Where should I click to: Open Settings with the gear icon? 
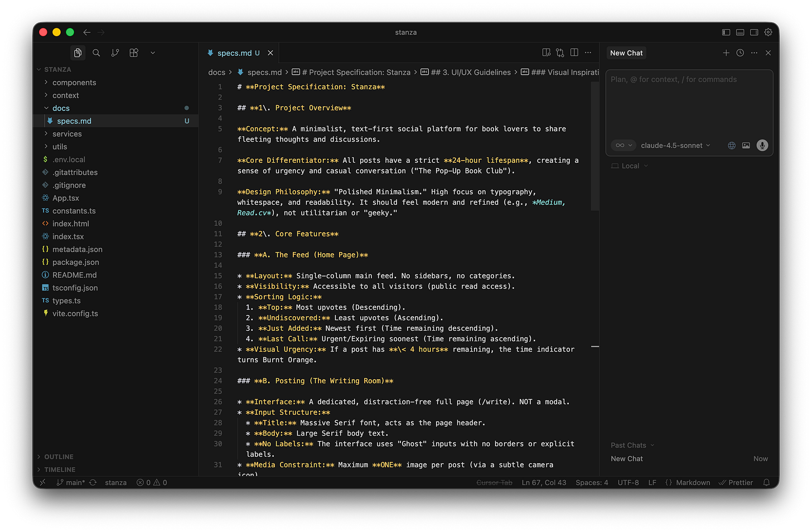click(x=768, y=32)
